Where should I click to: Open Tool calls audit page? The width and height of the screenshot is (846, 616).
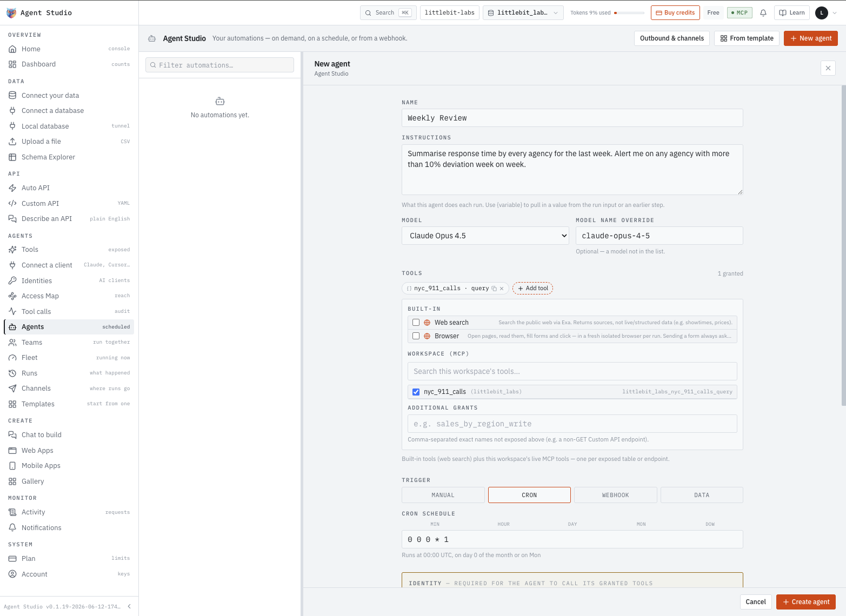(69, 312)
